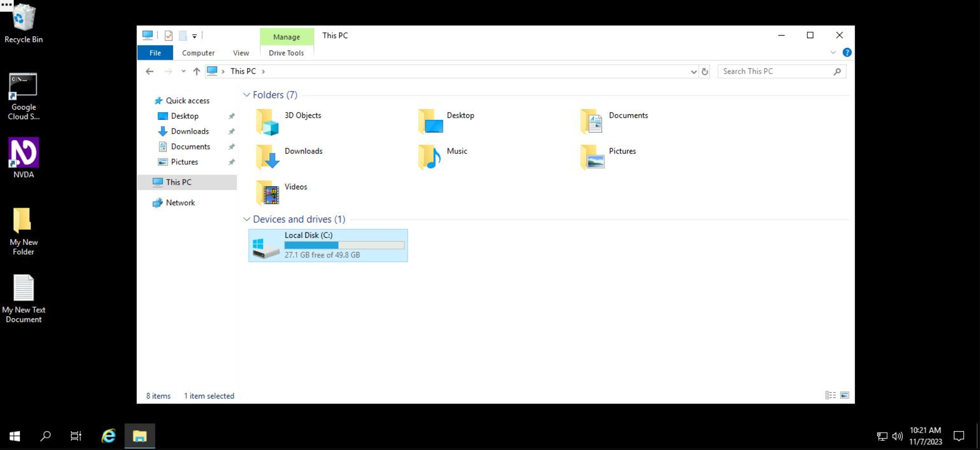980x450 pixels.
Task: Launch Internet Explorer from the taskbar
Action: click(x=108, y=436)
